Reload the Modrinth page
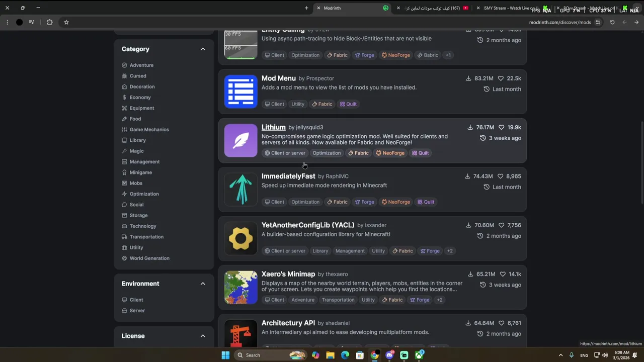The image size is (644, 362). click(612, 22)
